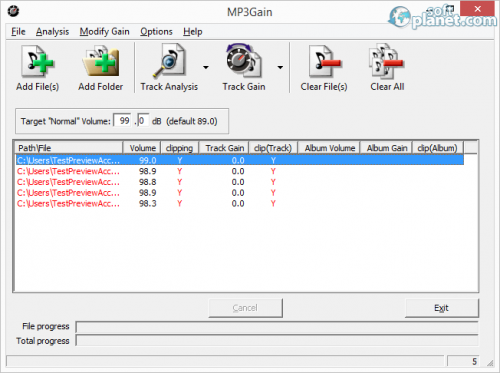Click the Total progress bar
Screen dimensions: 500x373
point(277,341)
